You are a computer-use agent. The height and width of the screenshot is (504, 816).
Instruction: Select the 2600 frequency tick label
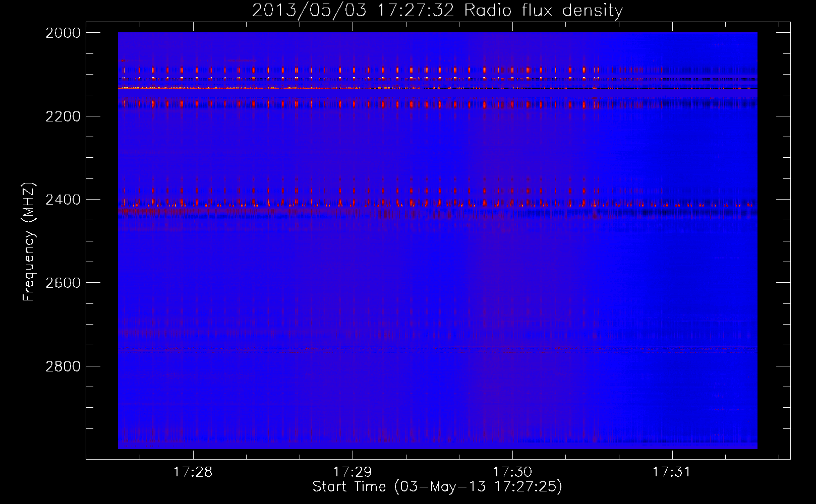(63, 282)
